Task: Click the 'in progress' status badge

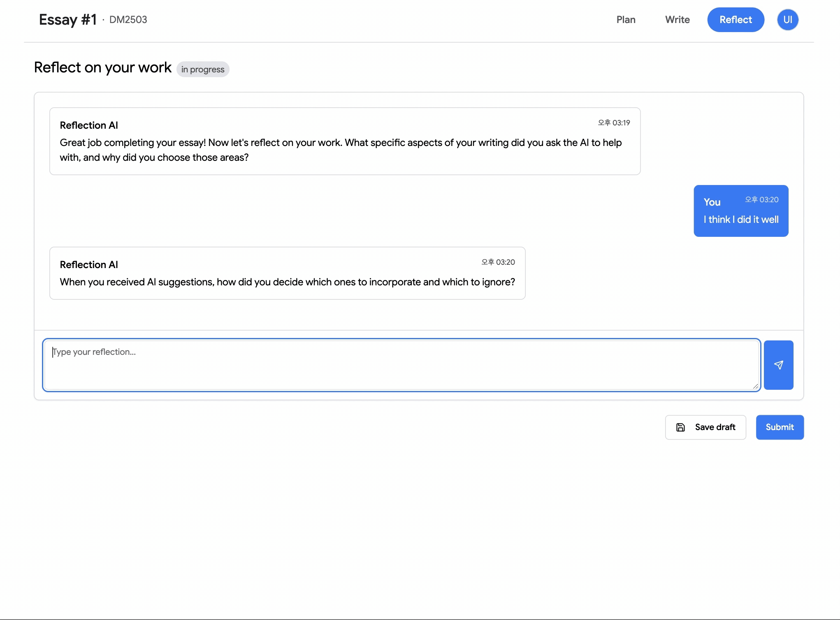Action: point(203,69)
